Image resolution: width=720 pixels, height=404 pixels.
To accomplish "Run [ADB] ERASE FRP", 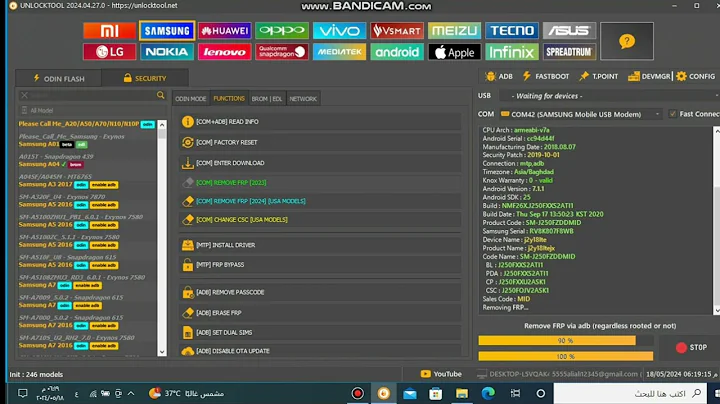I will 321,313.
